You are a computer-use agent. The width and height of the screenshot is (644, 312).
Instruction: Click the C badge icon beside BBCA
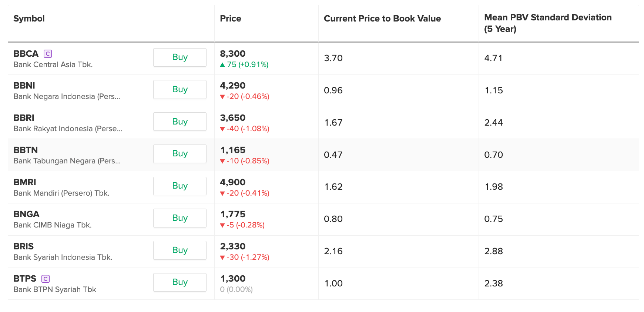click(48, 54)
